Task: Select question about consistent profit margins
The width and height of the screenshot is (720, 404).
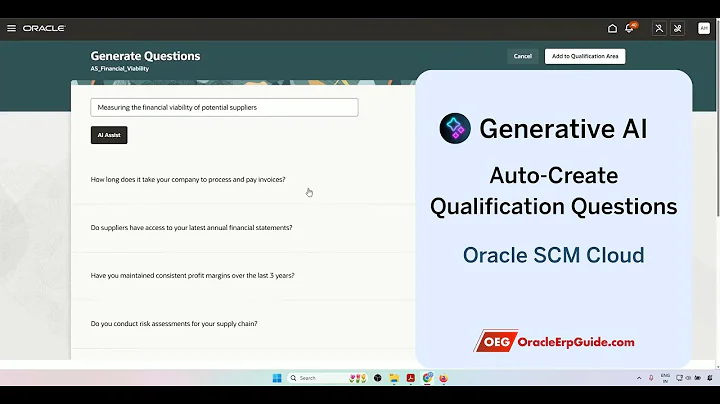Action: [x=192, y=275]
